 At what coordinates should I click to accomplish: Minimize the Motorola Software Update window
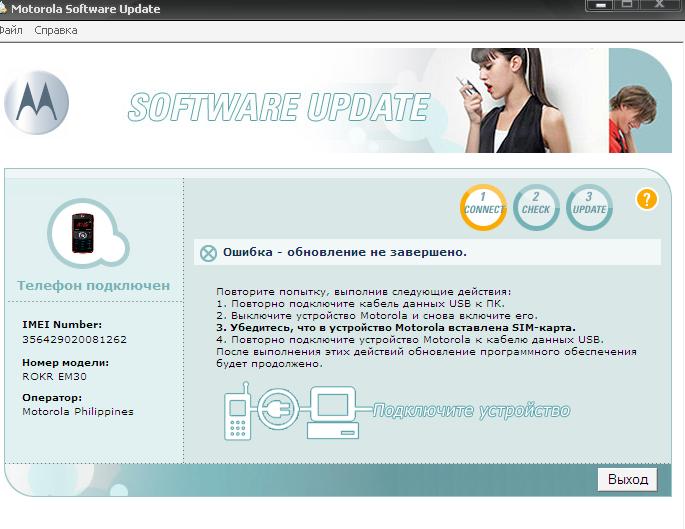601,5
